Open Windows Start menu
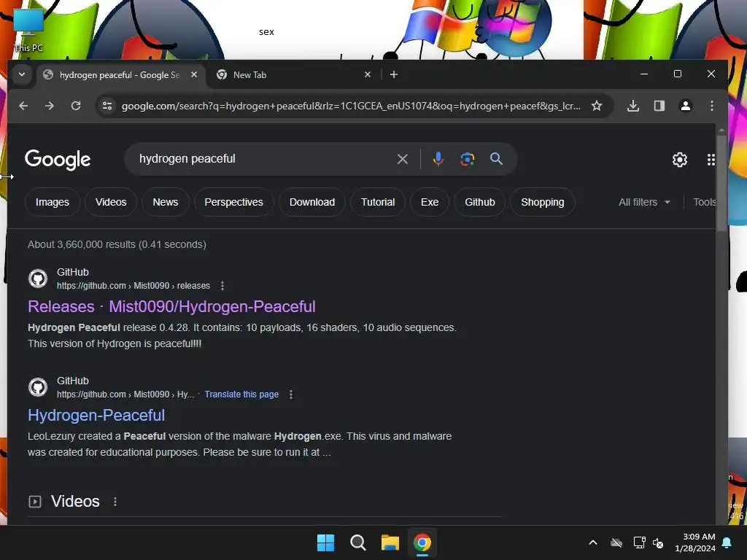The width and height of the screenshot is (747, 560). [326, 542]
